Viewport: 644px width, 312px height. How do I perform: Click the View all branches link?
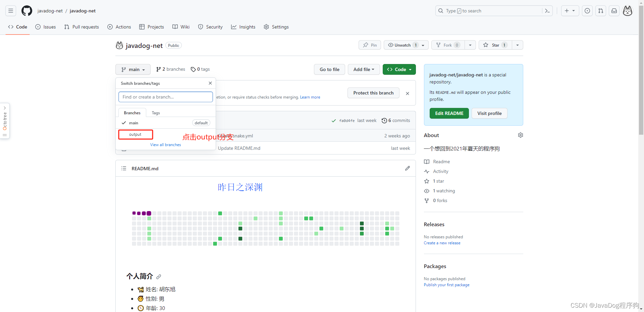pyautogui.click(x=165, y=144)
